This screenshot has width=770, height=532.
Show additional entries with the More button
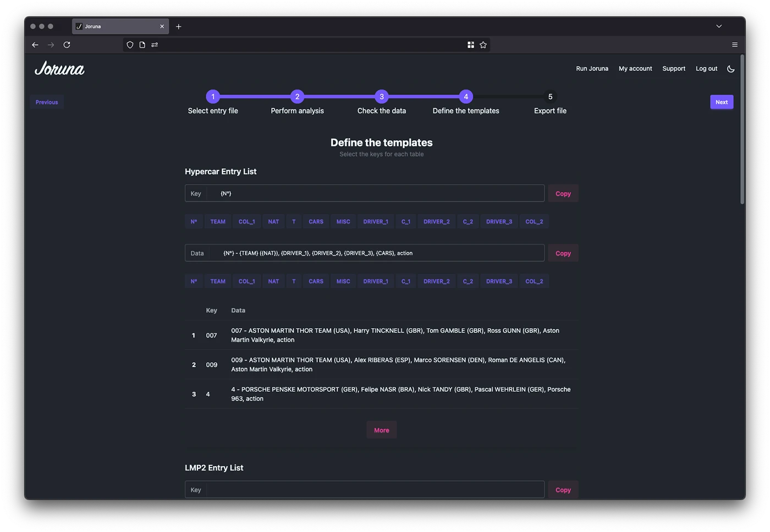[x=381, y=430]
